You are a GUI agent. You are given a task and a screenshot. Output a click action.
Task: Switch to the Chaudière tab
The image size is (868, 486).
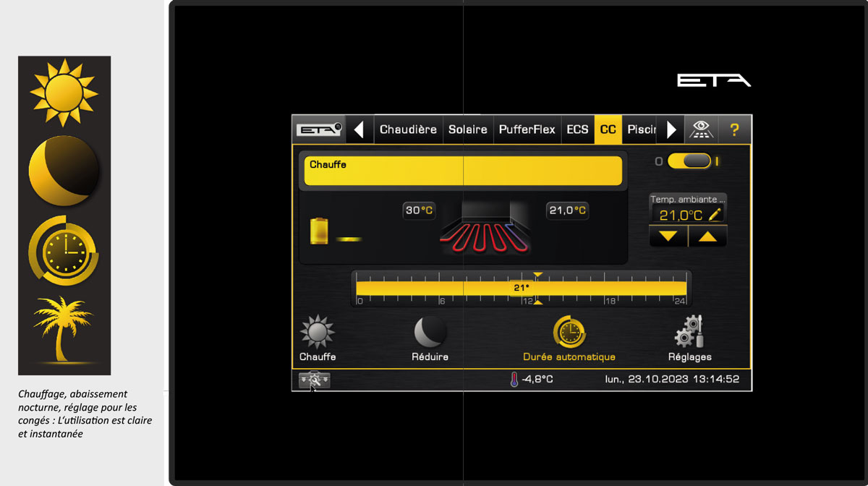point(408,130)
